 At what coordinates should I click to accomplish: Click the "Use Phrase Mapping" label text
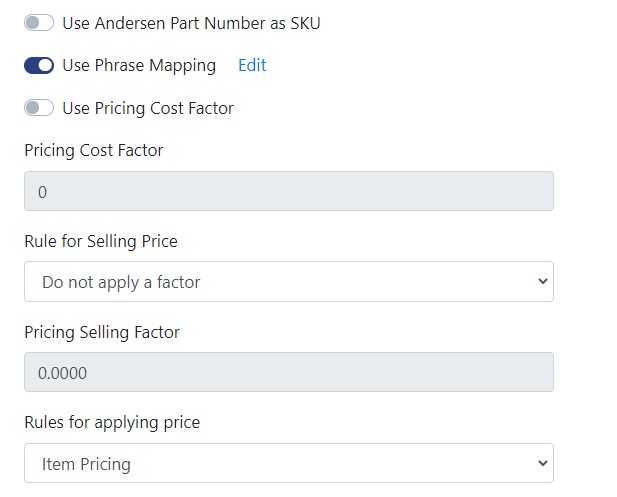[x=139, y=66]
